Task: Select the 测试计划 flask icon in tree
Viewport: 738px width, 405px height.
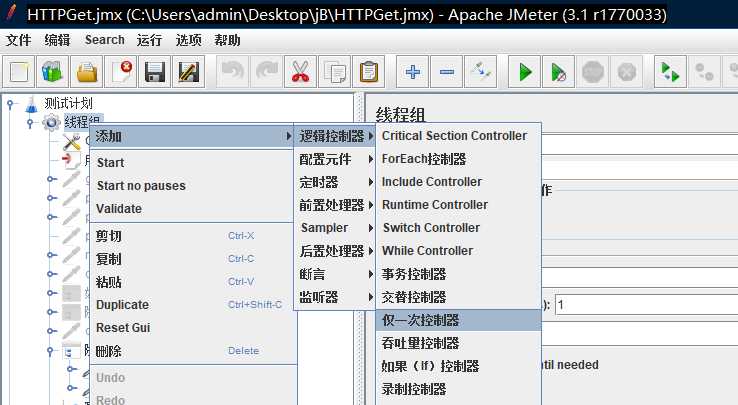Action: pyautogui.click(x=32, y=104)
